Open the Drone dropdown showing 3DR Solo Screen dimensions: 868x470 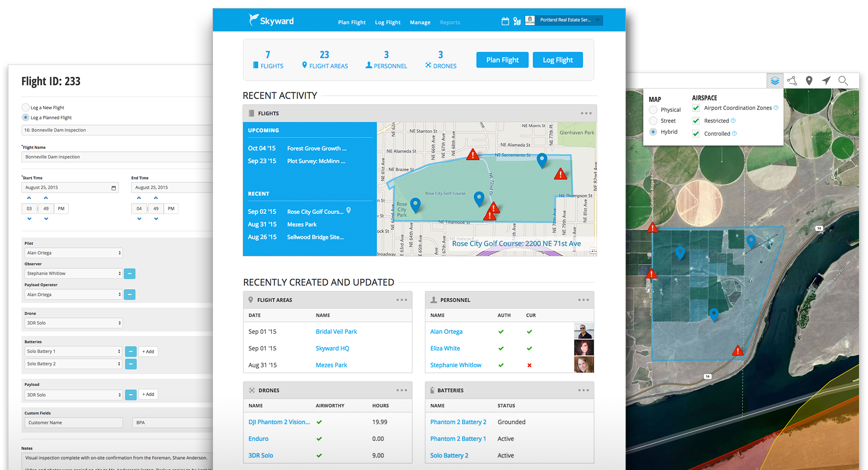[73, 323]
